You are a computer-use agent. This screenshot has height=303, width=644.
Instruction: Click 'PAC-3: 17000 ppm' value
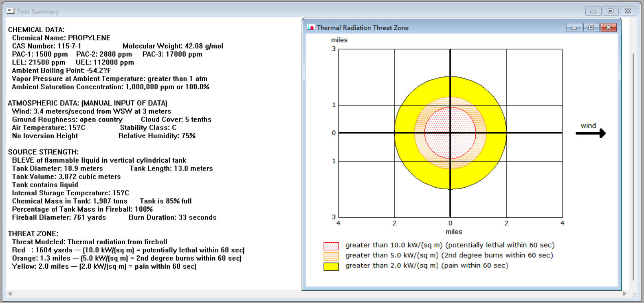tap(172, 54)
